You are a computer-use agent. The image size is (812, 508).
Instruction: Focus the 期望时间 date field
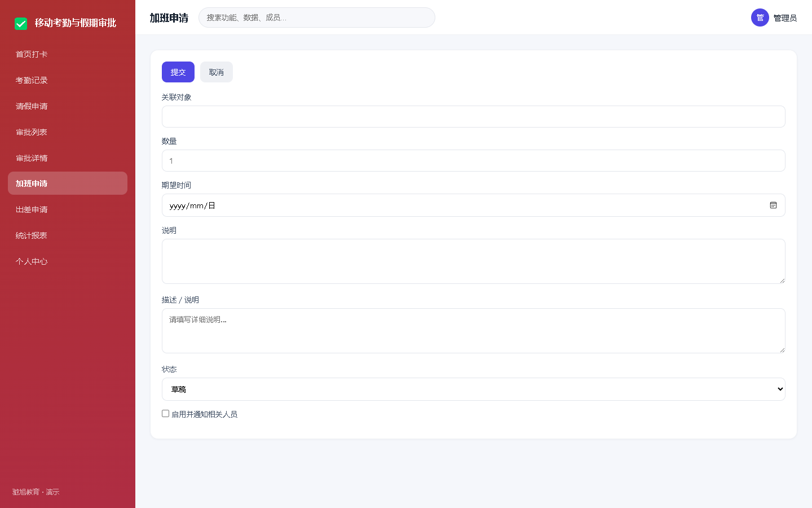pos(474,205)
